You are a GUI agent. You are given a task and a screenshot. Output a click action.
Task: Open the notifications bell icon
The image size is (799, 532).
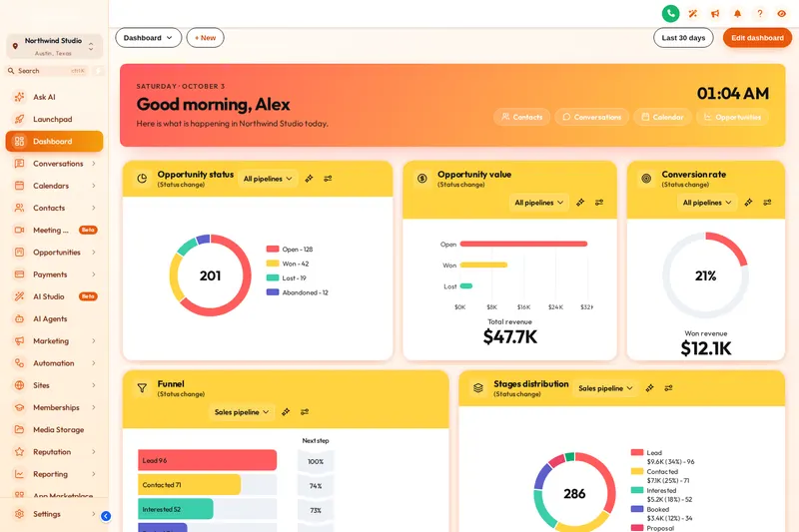point(737,14)
